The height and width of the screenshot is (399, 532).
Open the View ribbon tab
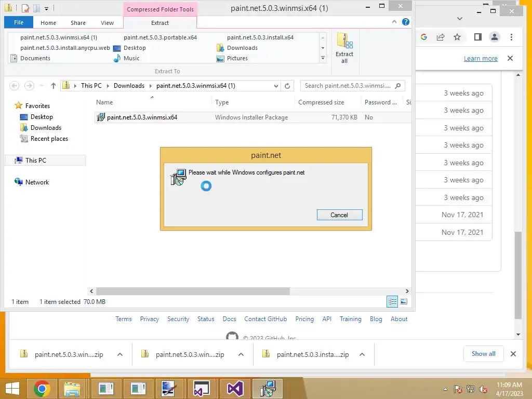[107, 23]
